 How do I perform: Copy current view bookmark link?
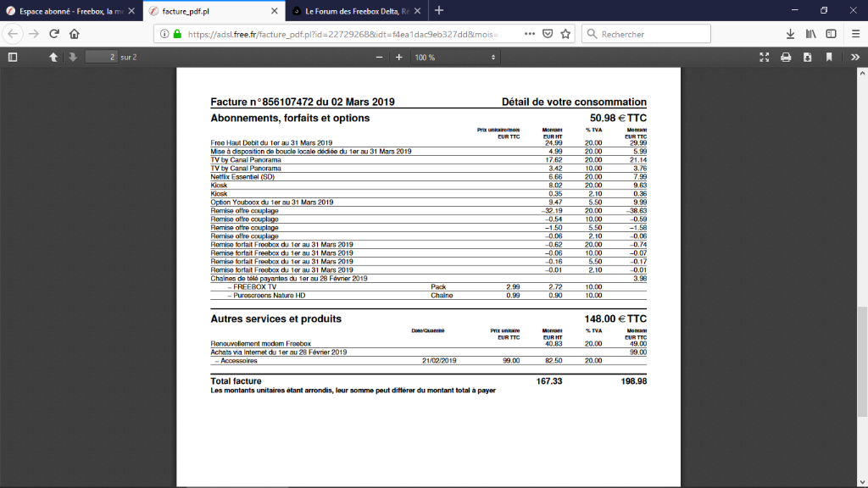[829, 57]
